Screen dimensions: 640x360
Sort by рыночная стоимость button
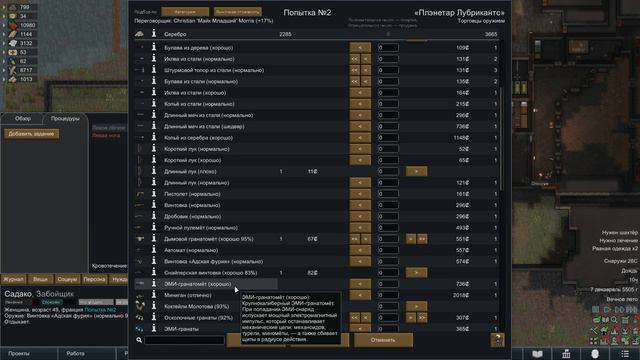click(x=238, y=12)
